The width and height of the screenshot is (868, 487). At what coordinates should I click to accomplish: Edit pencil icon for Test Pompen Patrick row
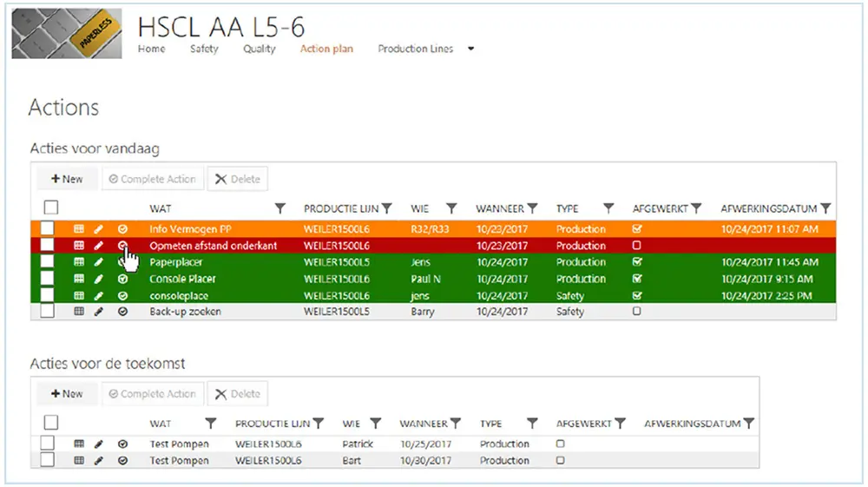[x=99, y=444]
